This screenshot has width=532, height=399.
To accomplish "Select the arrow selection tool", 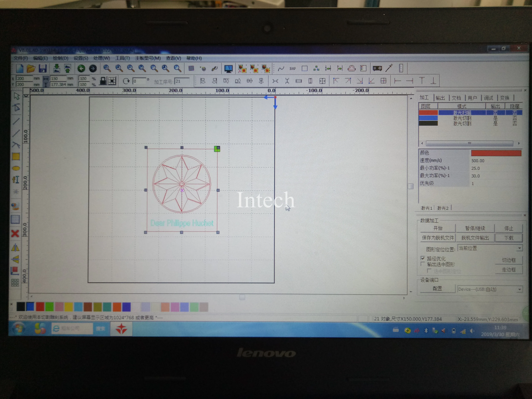I will pyautogui.click(x=16, y=96).
